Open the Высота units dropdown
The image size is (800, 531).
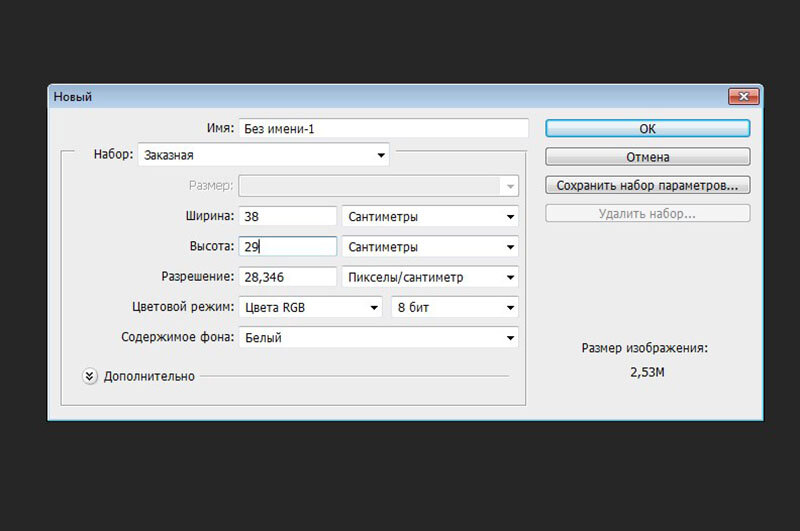click(x=430, y=246)
